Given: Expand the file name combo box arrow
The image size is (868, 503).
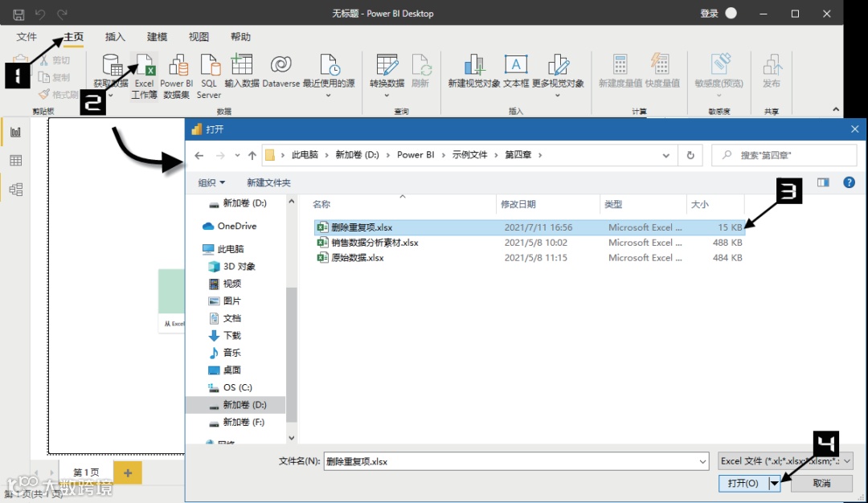Looking at the screenshot, I should [702, 461].
